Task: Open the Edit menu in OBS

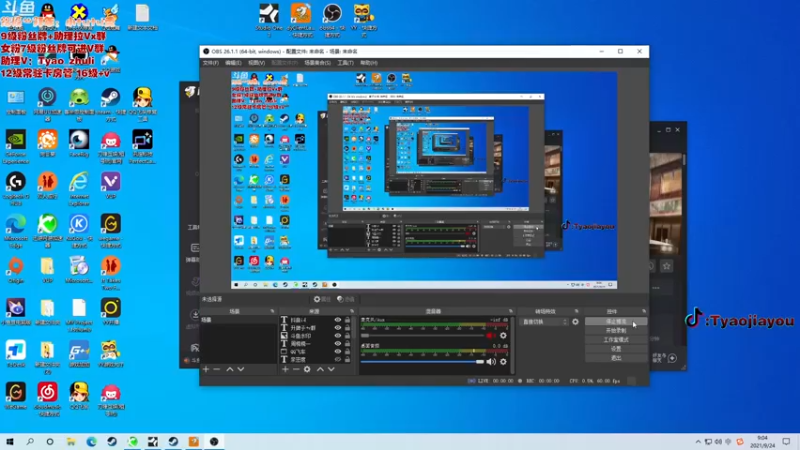Action: (x=233, y=63)
